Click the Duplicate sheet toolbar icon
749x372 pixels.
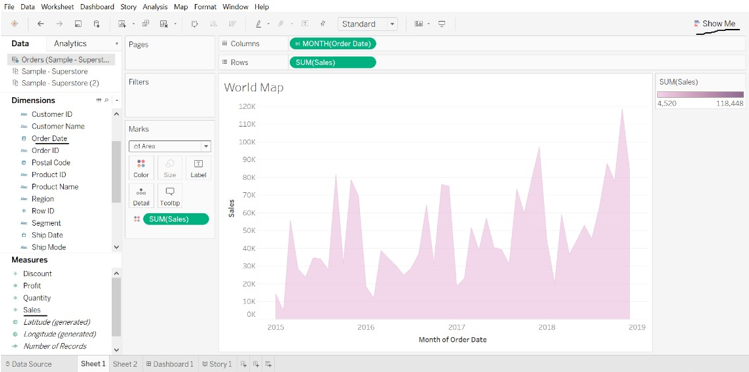click(x=146, y=24)
